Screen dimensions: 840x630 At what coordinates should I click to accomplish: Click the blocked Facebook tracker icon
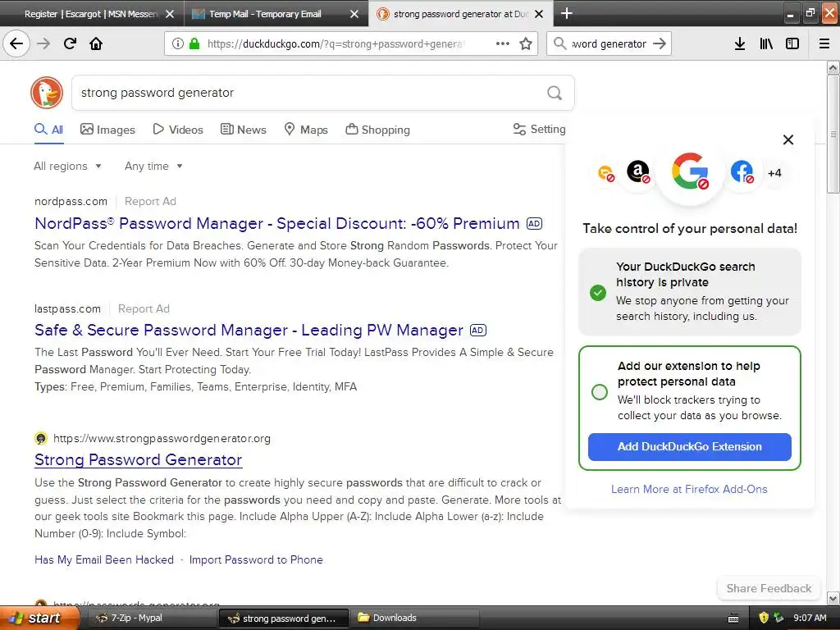(x=742, y=172)
